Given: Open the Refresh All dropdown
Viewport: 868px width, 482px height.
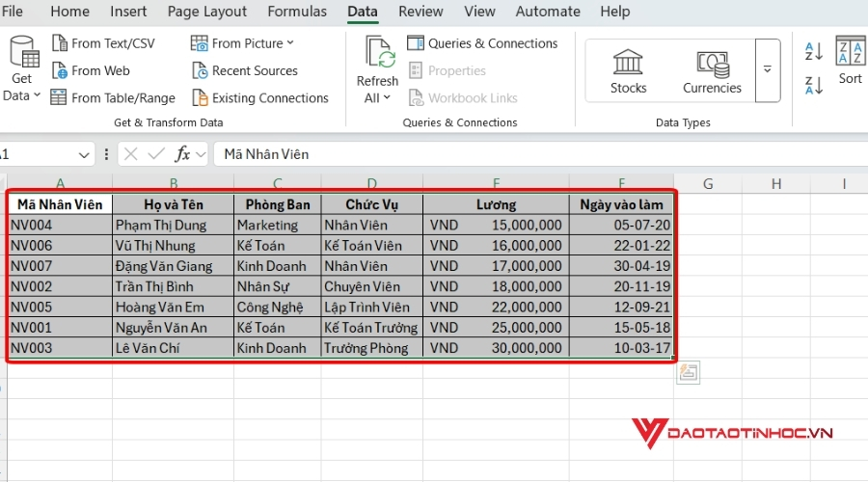Looking at the screenshot, I should pos(377,97).
